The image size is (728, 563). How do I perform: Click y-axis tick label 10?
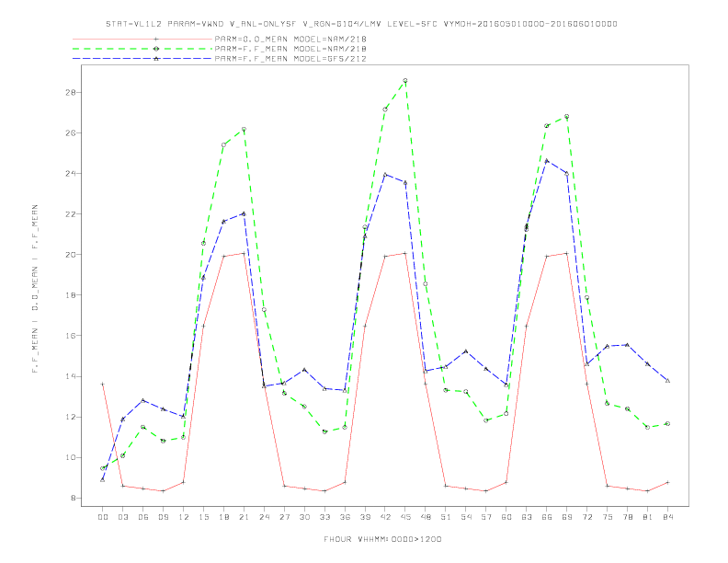[x=71, y=457]
